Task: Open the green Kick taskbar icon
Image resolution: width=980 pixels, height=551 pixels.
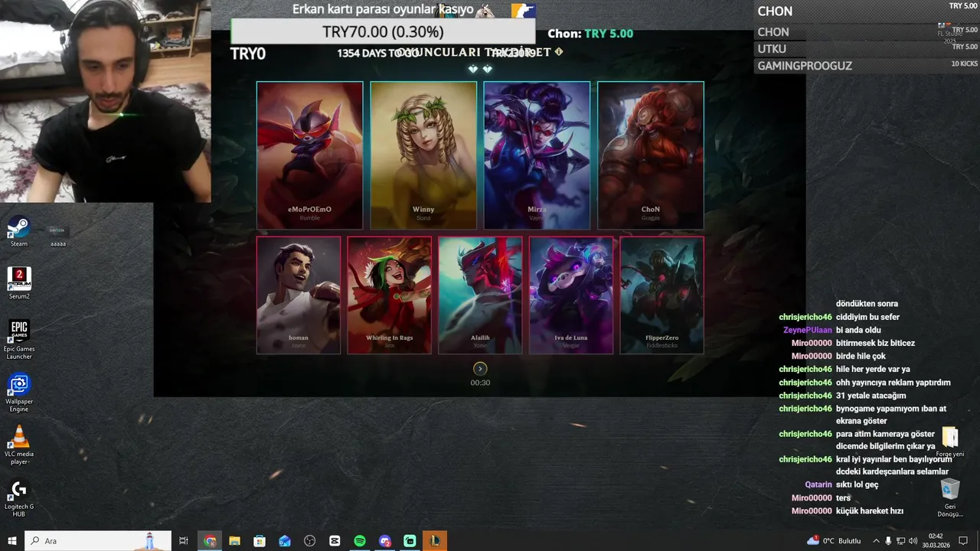Action: click(x=410, y=541)
